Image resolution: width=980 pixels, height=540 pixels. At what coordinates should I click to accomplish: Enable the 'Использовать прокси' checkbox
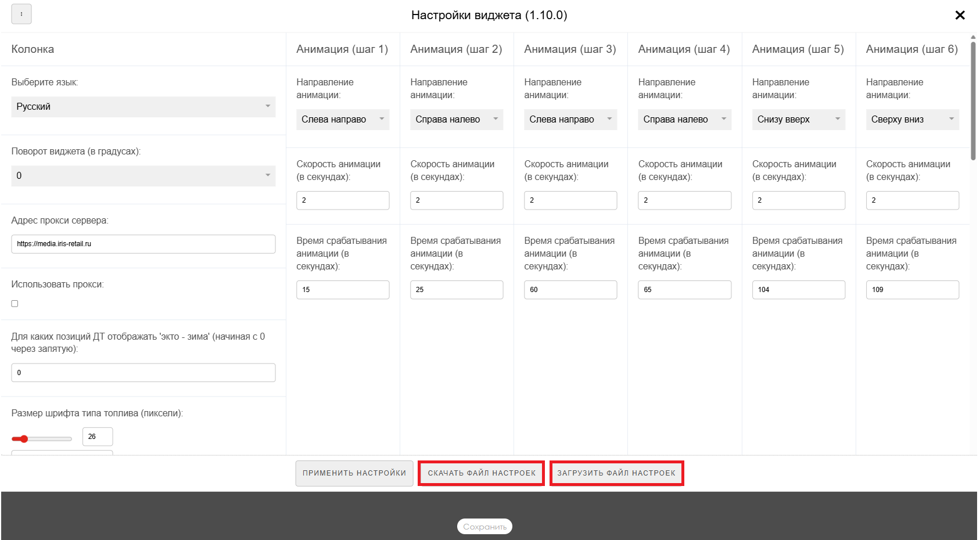(15, 304)
